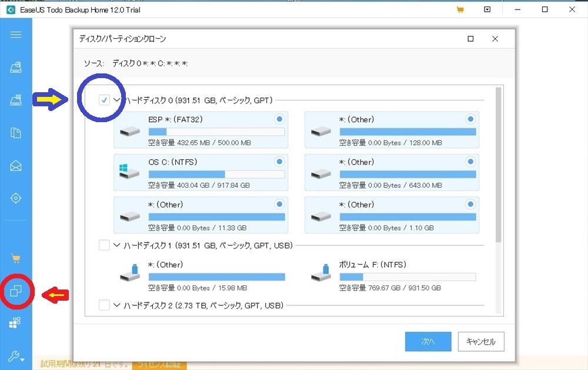Open Smart Backup target icon in sidebar
This screenshot has width=588, height=370.
pyautogui.click(x=16, y=198)
